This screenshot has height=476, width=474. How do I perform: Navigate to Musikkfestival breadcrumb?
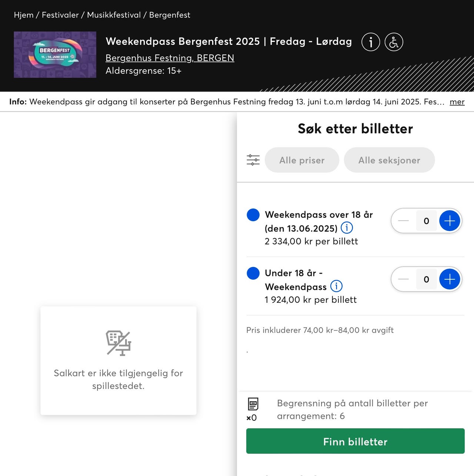pos(114,15)
